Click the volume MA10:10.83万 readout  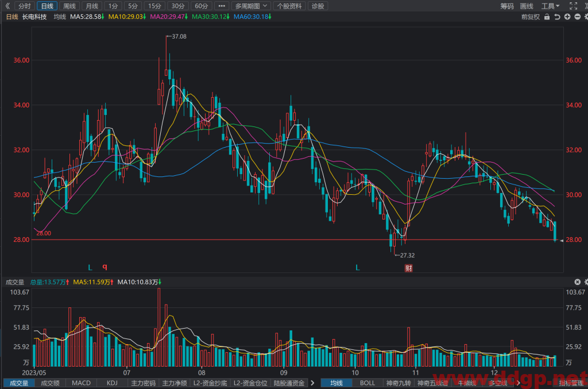140,282
